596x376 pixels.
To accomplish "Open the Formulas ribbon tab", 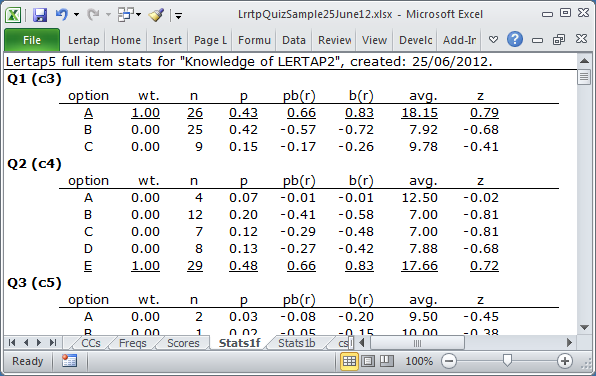I will coord(254,40).
